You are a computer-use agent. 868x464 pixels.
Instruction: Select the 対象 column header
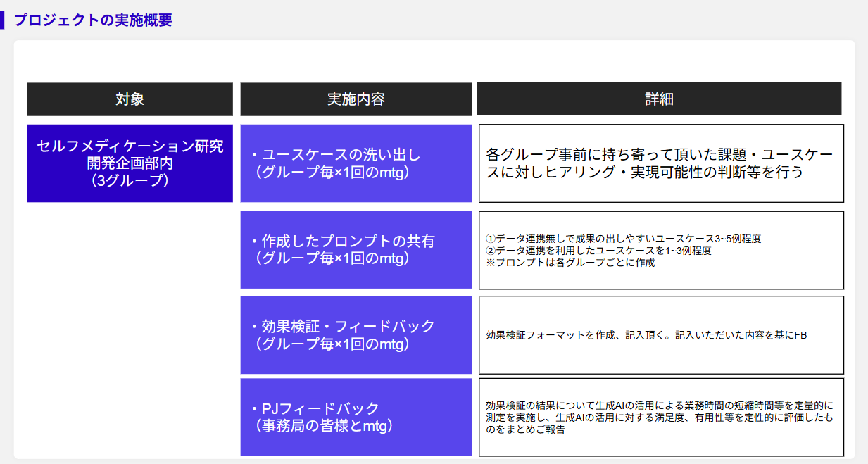click(x=130, y=99)
